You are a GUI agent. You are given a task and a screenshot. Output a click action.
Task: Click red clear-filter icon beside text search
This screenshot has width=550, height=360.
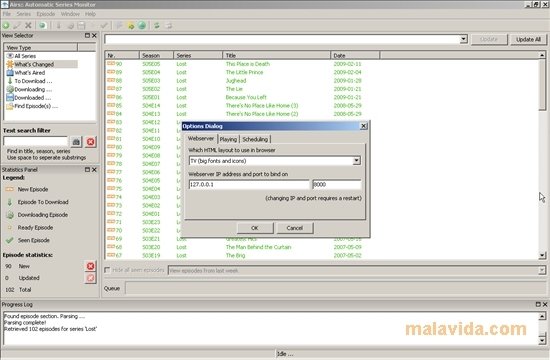(90, 142)
